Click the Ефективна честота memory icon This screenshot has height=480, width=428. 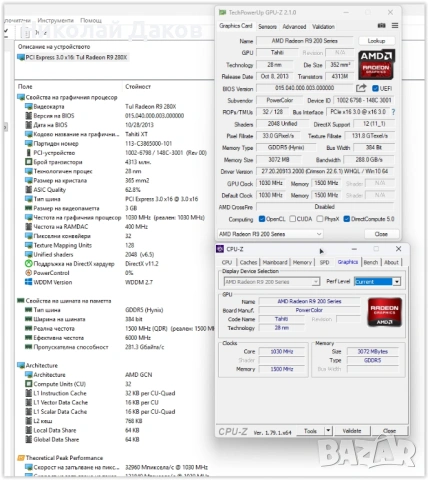point(29,338)
